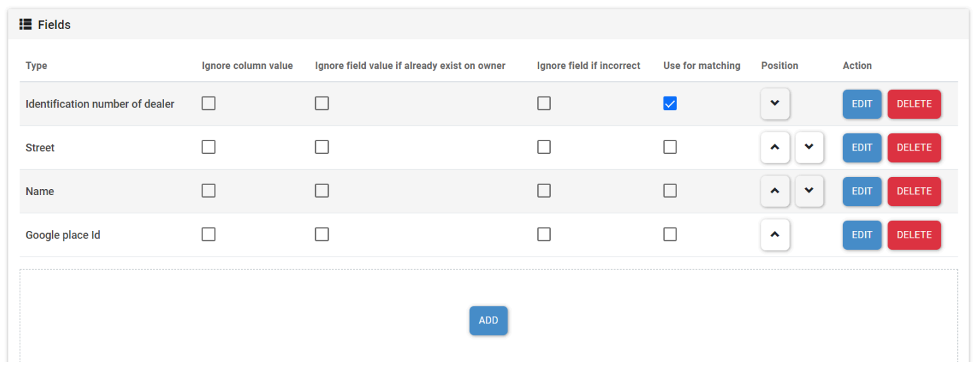This screenshot has height=370, width=980.
Task: Uncheck Use for matching for Identification number
Action: [x=670, y=103]
